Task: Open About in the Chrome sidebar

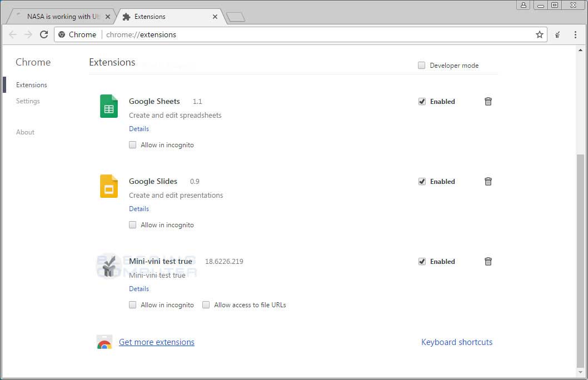Action: click(x=25, y=132)
